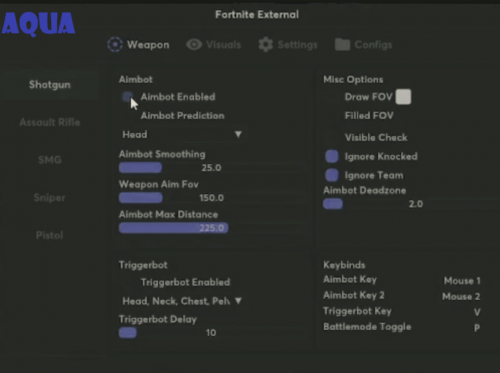
Task: Click the Aimbot Smoothing slider
Action: [212, 167]
